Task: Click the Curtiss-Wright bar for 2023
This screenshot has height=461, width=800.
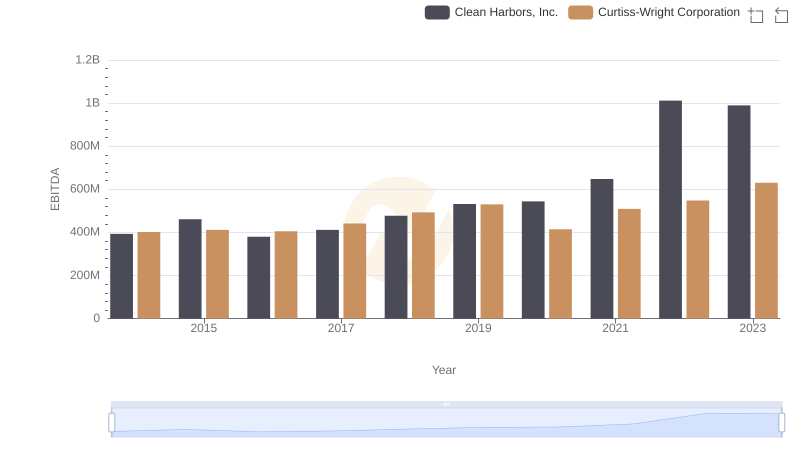Action: tap(766, 251)
